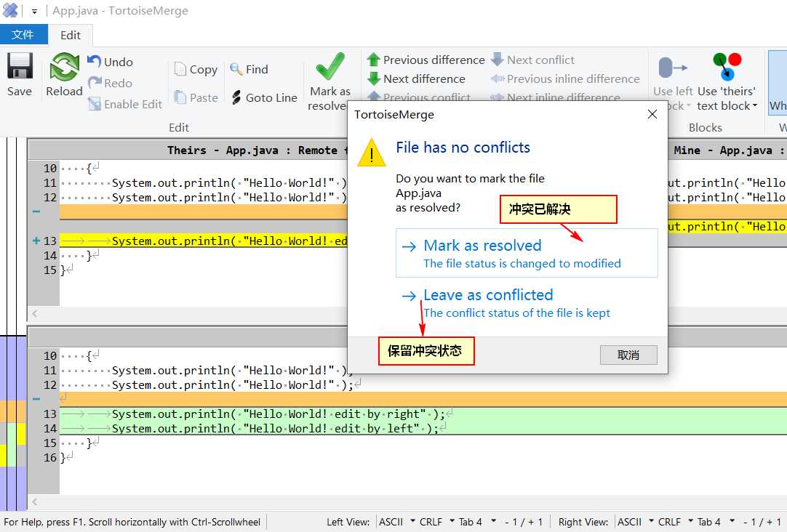
Task: Go to Previous conflict
Action: [x=419, y=96]
